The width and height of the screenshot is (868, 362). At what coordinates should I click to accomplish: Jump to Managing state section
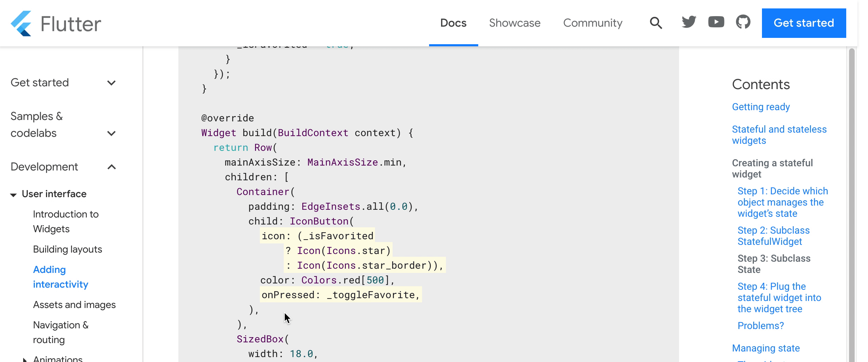pos(766,348)
